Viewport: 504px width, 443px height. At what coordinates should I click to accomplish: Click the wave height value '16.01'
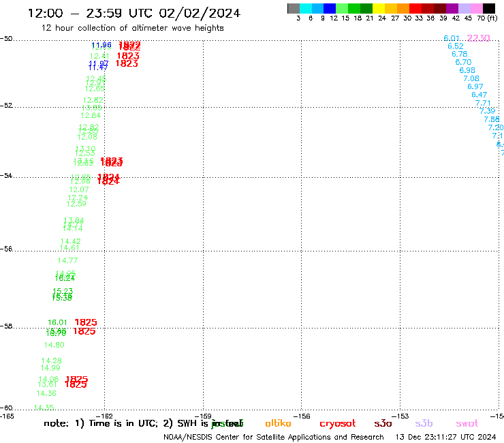point(57,322)
